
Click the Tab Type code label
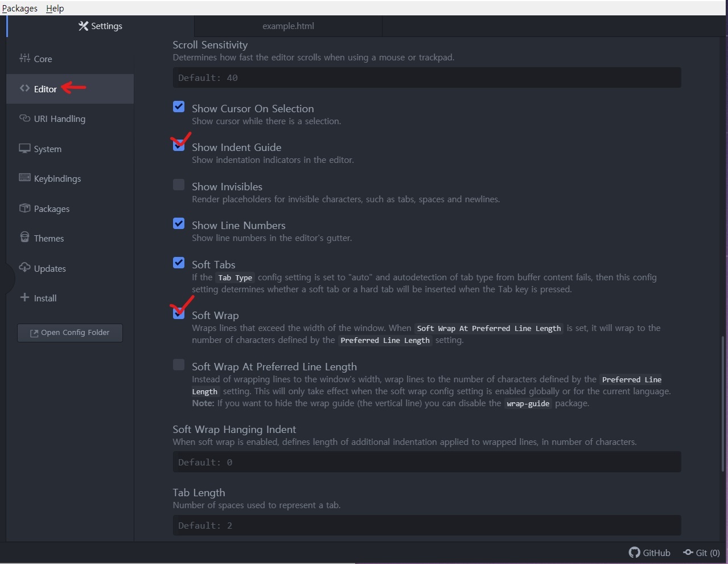point(235,277)
